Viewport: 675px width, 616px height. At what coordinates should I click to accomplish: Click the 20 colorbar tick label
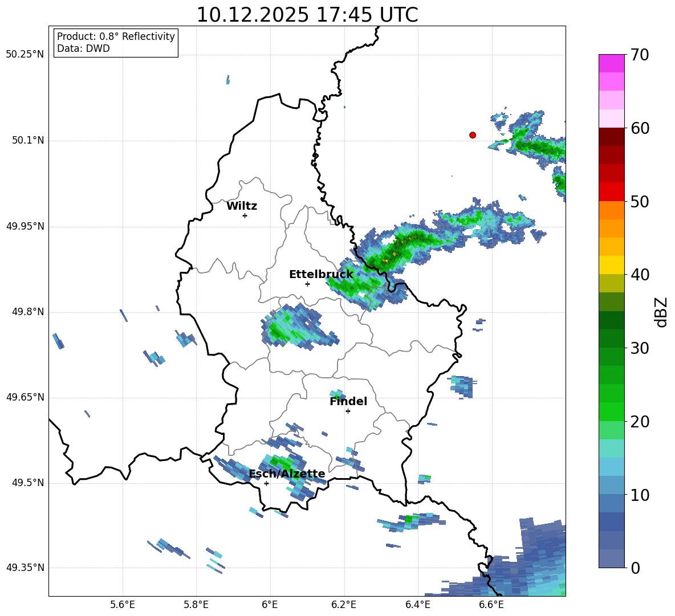[640, 422]
